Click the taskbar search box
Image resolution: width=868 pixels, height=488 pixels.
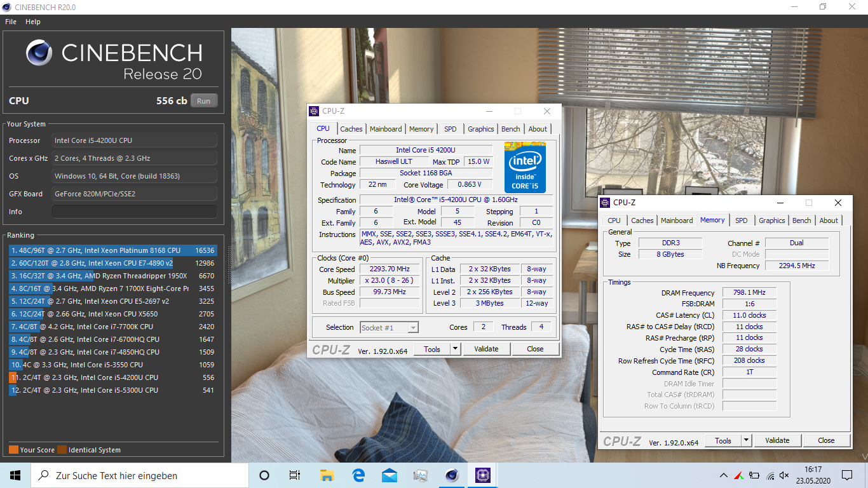coord(140,475)
